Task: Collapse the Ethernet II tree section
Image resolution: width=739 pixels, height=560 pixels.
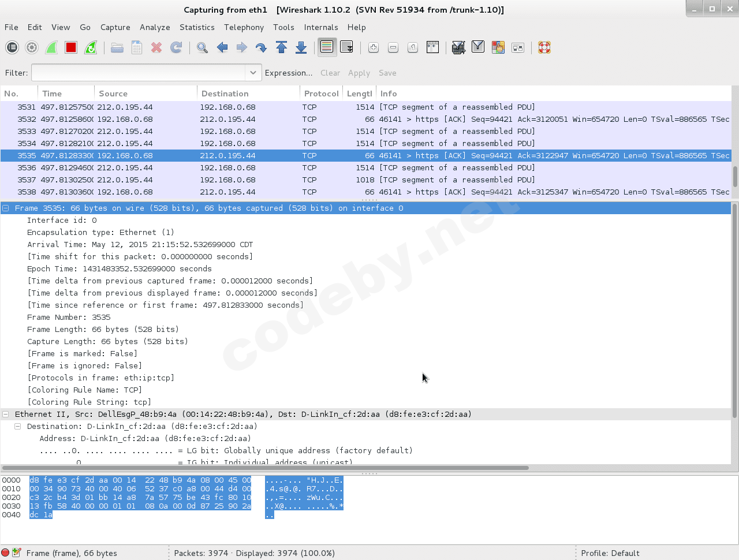Action: (x=6, y=414)
